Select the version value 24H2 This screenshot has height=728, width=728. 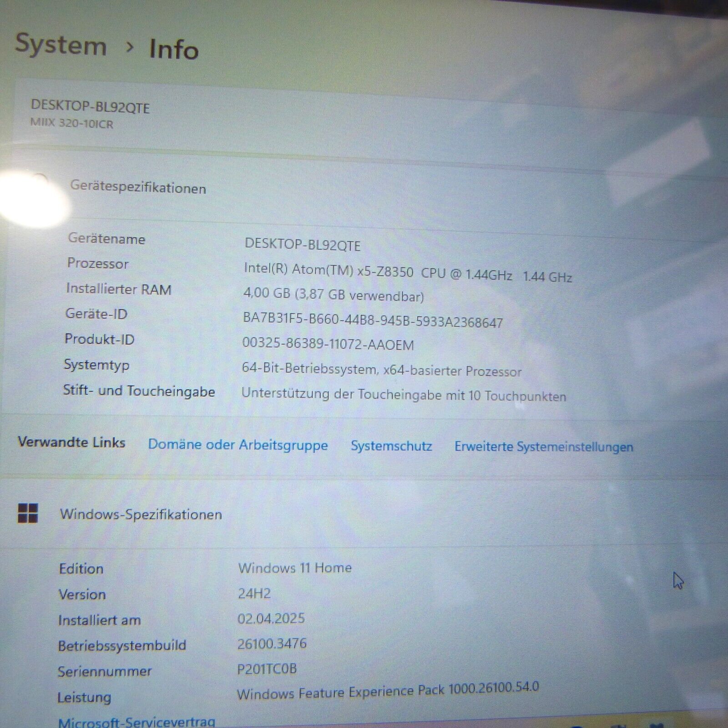click(x=254, y=593)
